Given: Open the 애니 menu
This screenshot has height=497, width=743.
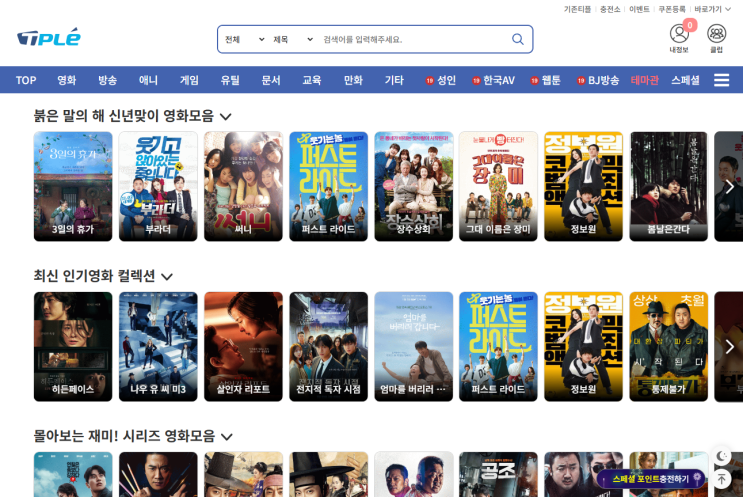Looking at the screenshot, I should 148,80.
